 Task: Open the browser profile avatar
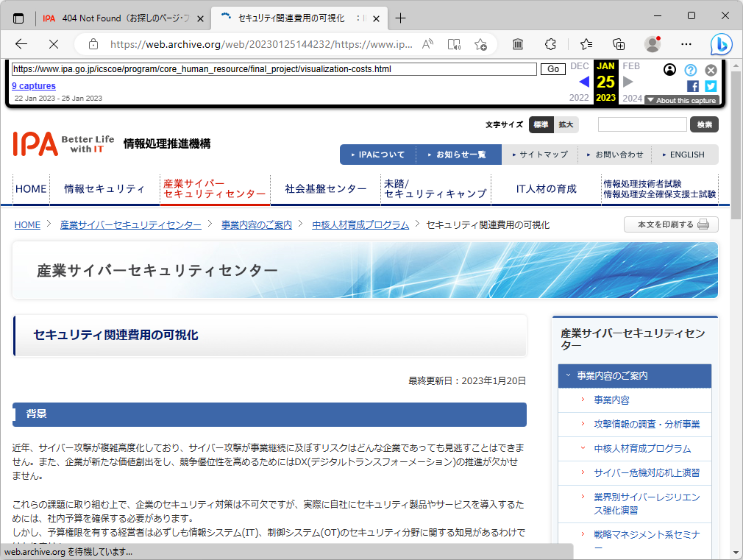click(x=653, y=44)
